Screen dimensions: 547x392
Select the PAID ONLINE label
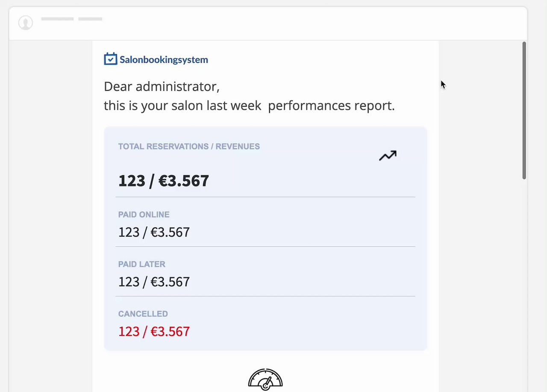(144, 215)
